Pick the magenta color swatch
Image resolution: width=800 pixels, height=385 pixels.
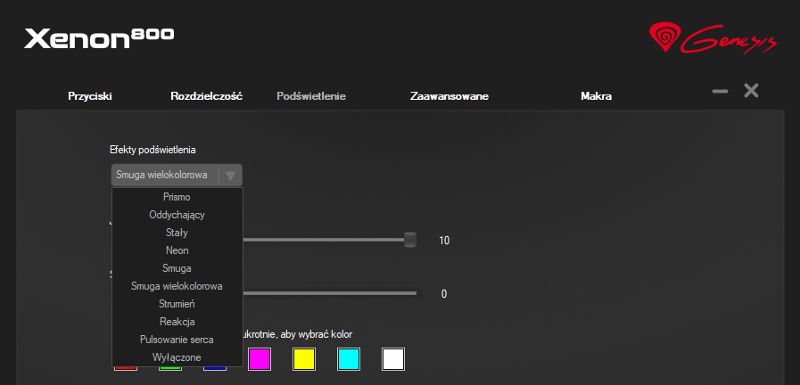(x=259, y=359)
